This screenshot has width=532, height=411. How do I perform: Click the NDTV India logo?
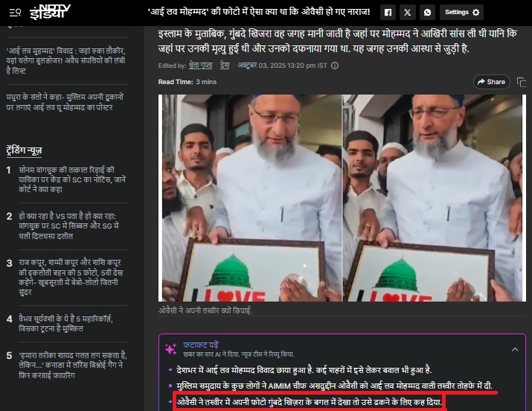point(50,12)
